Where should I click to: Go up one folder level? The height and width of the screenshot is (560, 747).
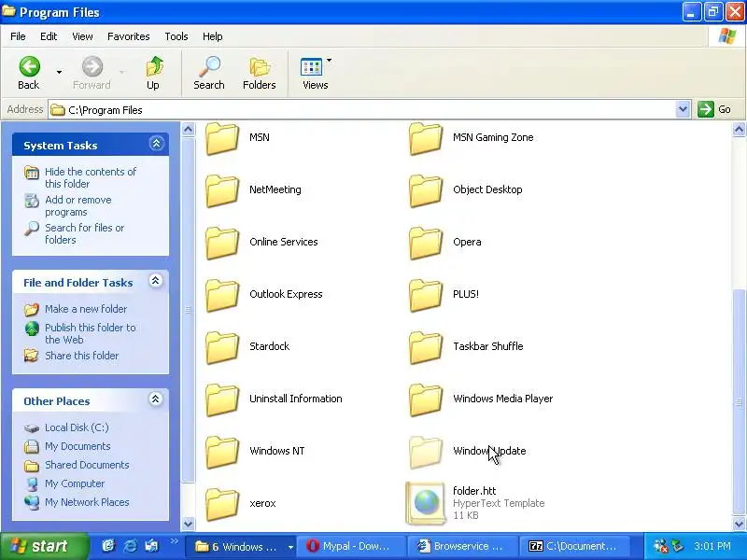153,73
